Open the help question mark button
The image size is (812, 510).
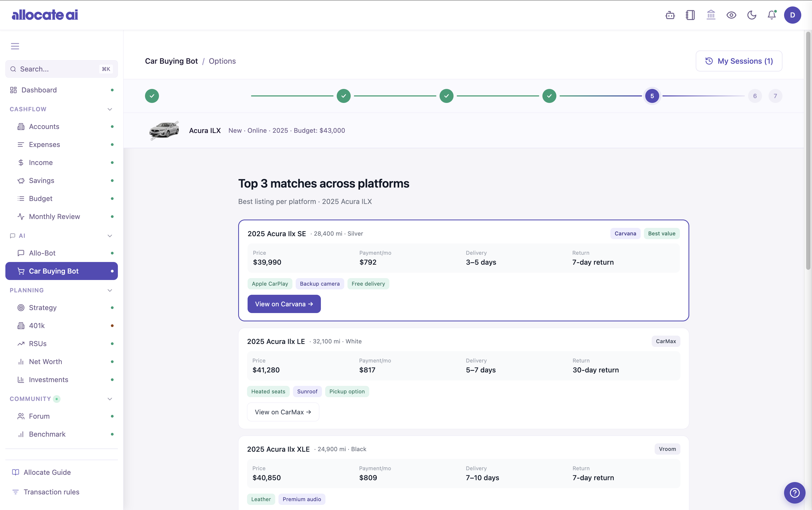795,493
